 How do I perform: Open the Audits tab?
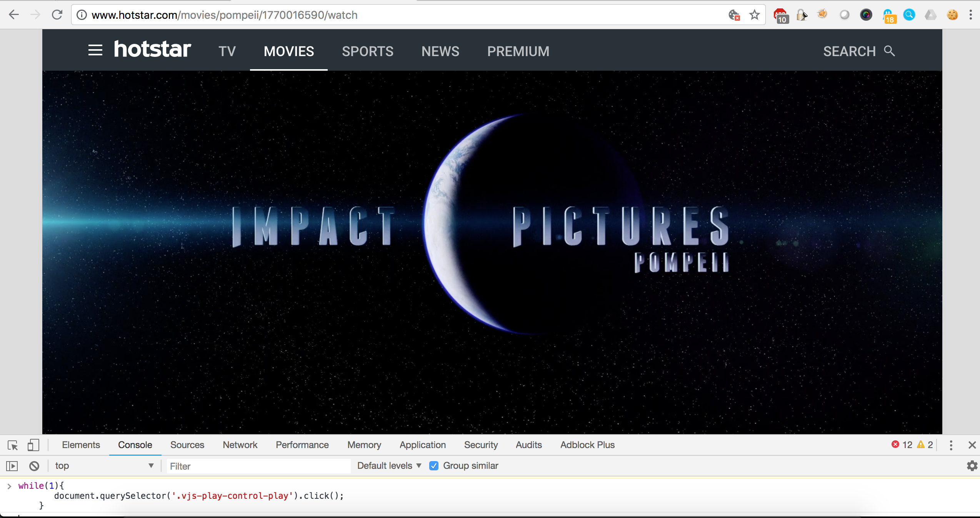click(529, 445)
